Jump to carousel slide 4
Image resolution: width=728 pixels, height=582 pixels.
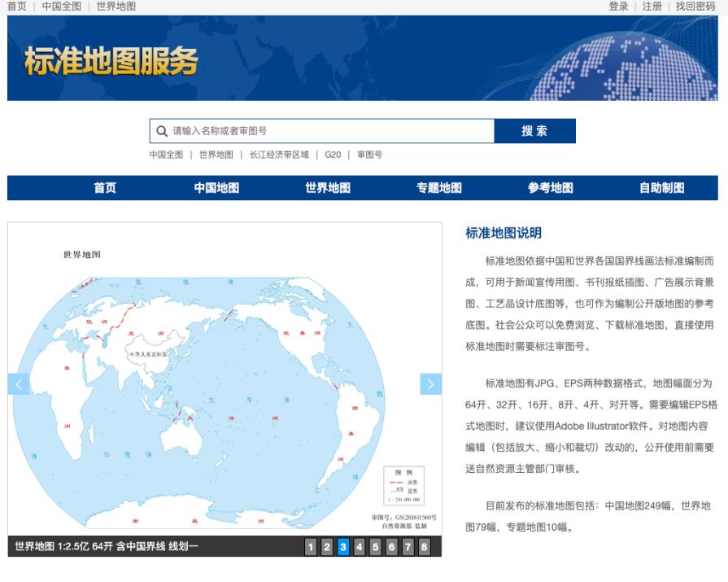360,547
